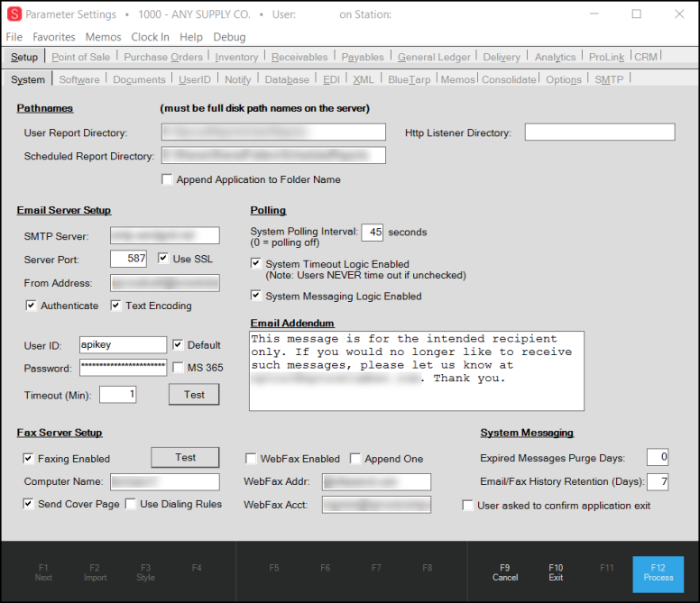Screen dimensions: 700x603
Task: Click the F10 Exit button
Action: pyautogui.click(x=556, y=572)
